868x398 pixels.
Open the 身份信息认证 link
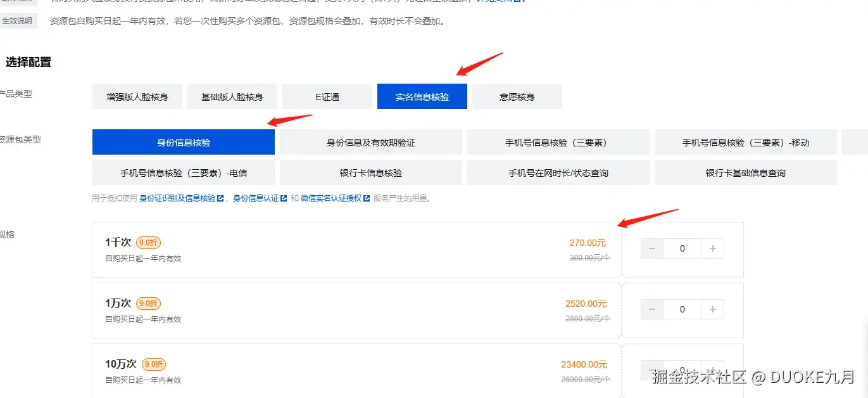point(256,198)
